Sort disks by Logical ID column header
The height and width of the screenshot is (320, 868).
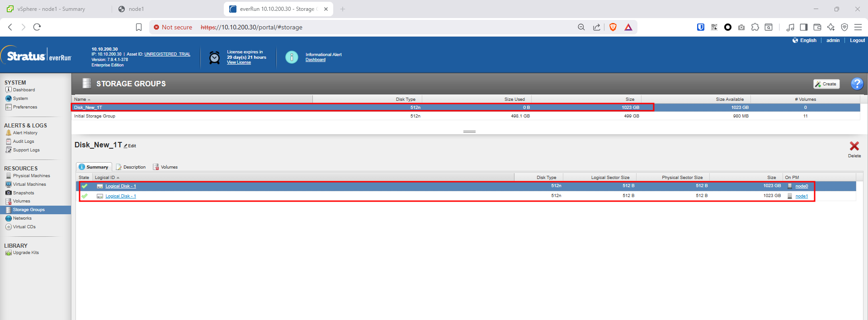(x=105, y=178)
